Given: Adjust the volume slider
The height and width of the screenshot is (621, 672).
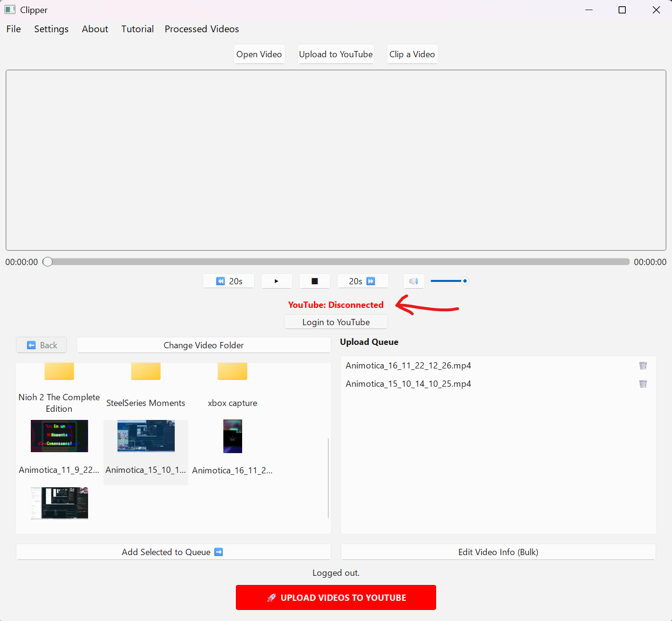Looking at the screenshot, I should (x=449, y=281).
